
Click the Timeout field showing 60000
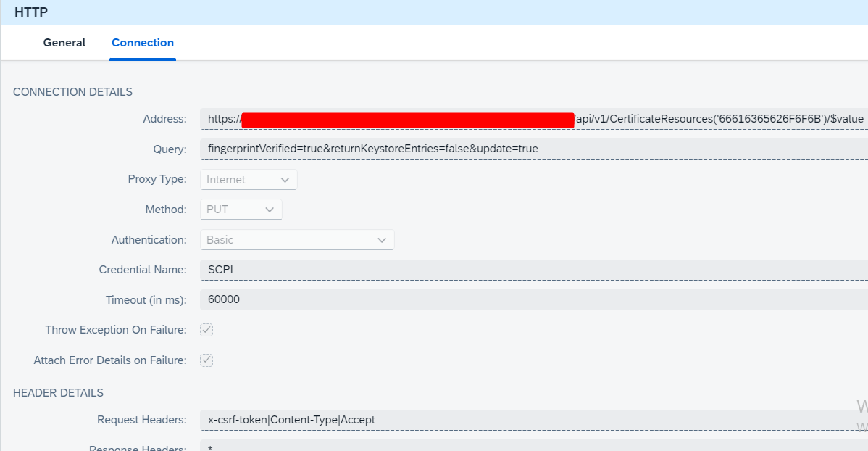(x=533, y=299)
